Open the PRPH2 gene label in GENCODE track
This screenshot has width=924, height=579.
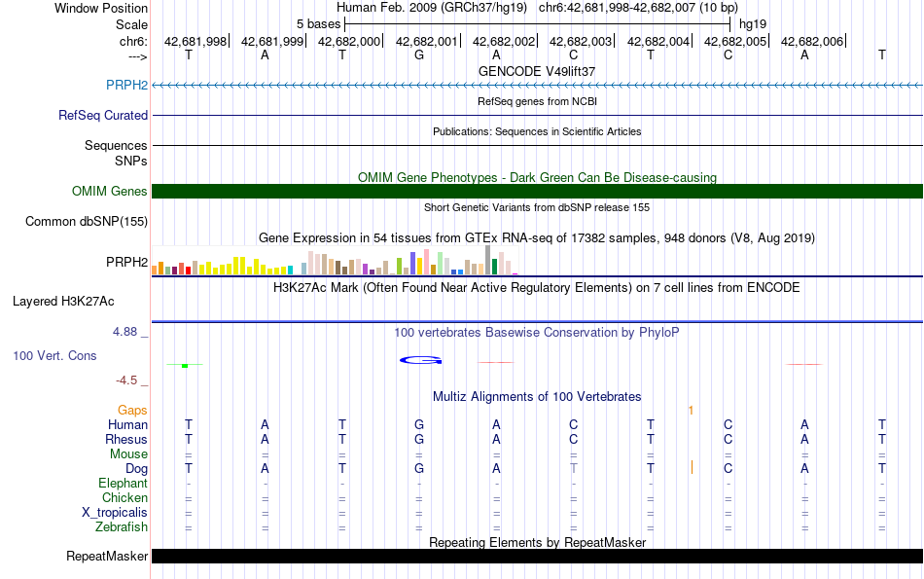point(126,86)
